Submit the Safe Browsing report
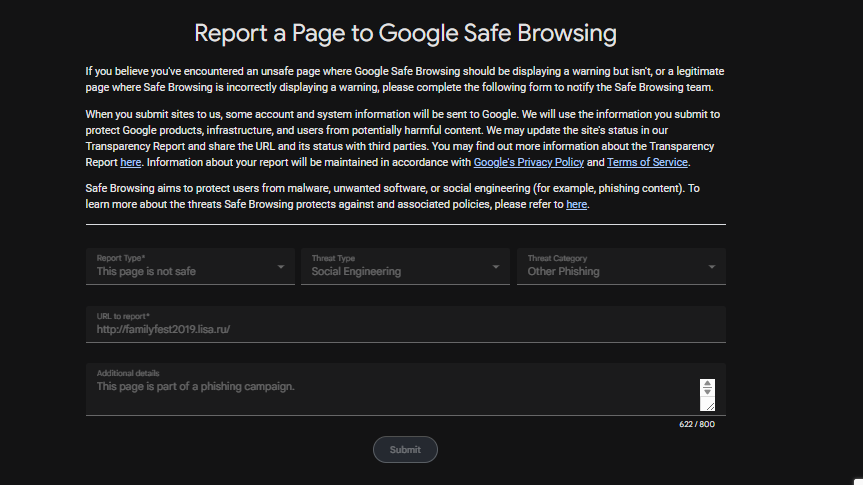Viewport: 863px width, 485px height. 405,450
